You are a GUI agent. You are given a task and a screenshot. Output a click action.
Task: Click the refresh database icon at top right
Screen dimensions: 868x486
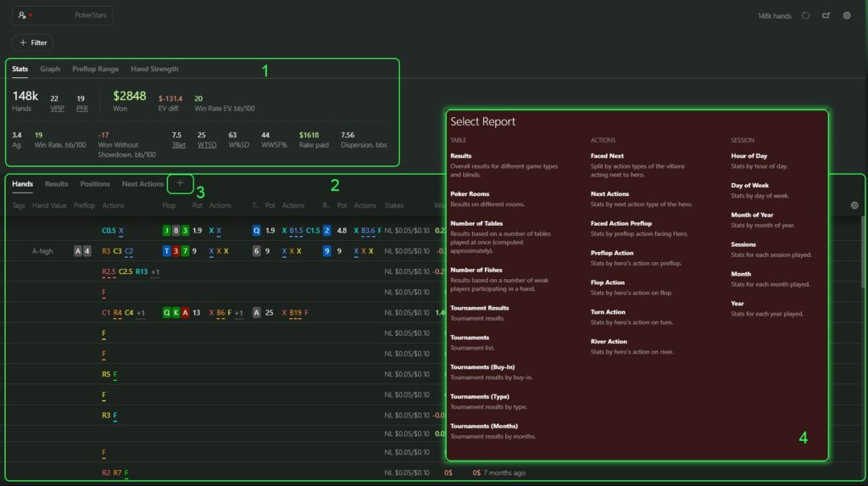(805, 15)
